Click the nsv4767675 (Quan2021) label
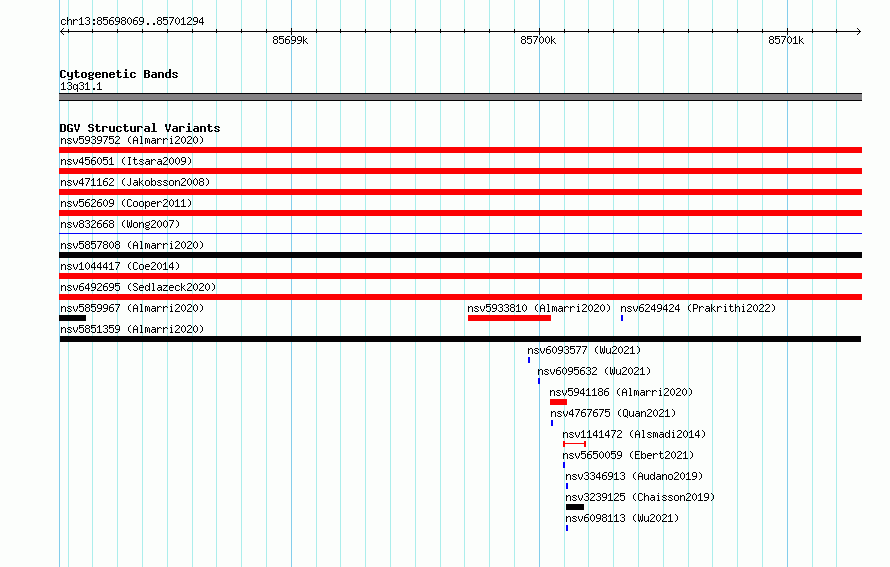 [x=613, y=413]
